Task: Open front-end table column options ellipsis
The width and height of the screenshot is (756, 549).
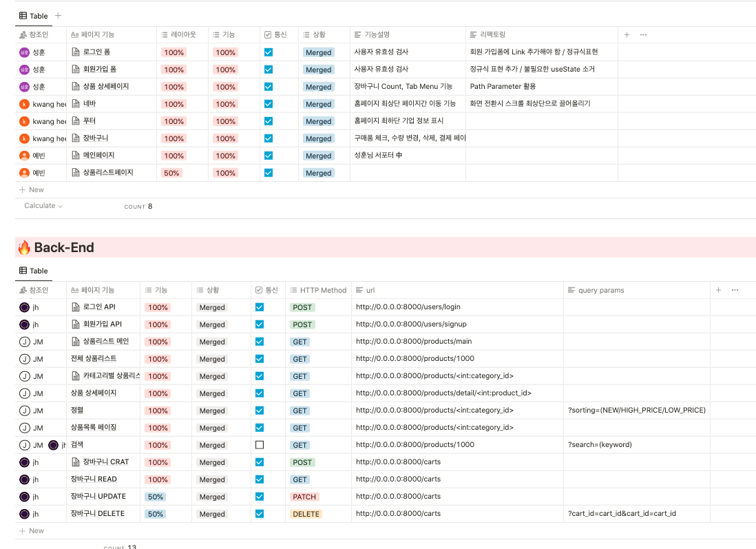Action: coord(643,34)
